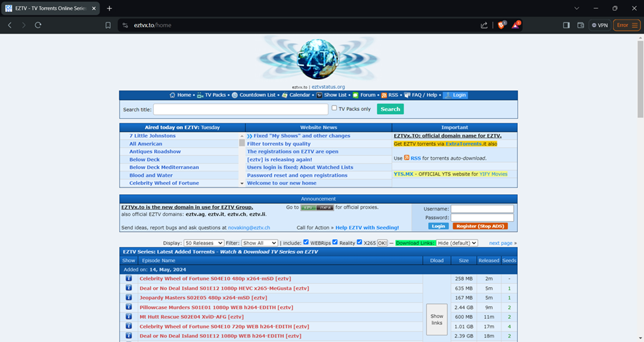Click EZTV status proxies image button
Viewport: 644px width, 342px height.
317,208
